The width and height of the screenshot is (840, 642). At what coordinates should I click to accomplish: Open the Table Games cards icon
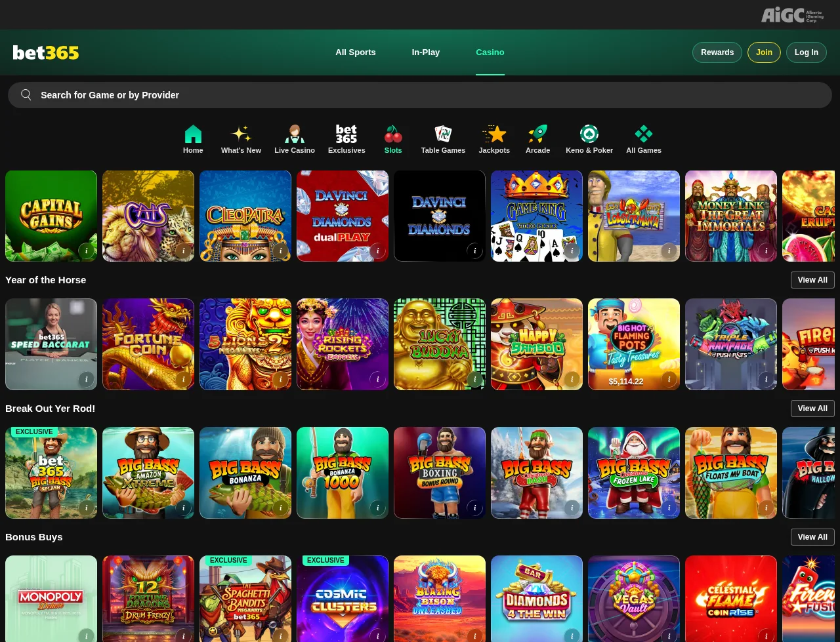443,134
